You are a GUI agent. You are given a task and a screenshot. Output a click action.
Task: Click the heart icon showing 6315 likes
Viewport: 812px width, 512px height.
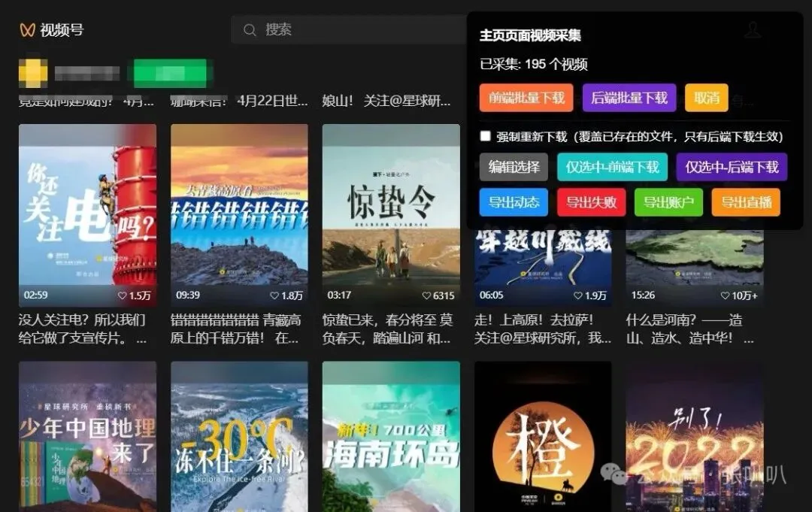click(x=426, y=295)
